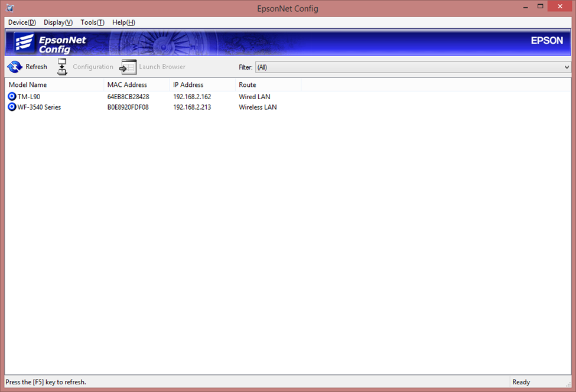This screenshot has height=392, width=576.
Task: Sort by Model Name column header
Action: click(54, 85)
